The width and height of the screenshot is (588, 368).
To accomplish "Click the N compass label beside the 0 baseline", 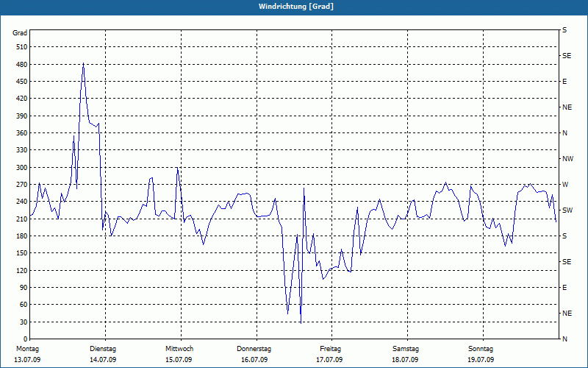I will (x=564, y=339).
